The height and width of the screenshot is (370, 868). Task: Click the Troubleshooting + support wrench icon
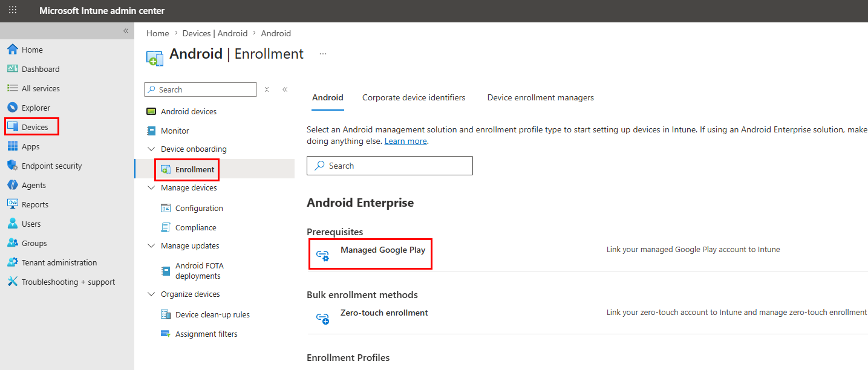[13, 282]
